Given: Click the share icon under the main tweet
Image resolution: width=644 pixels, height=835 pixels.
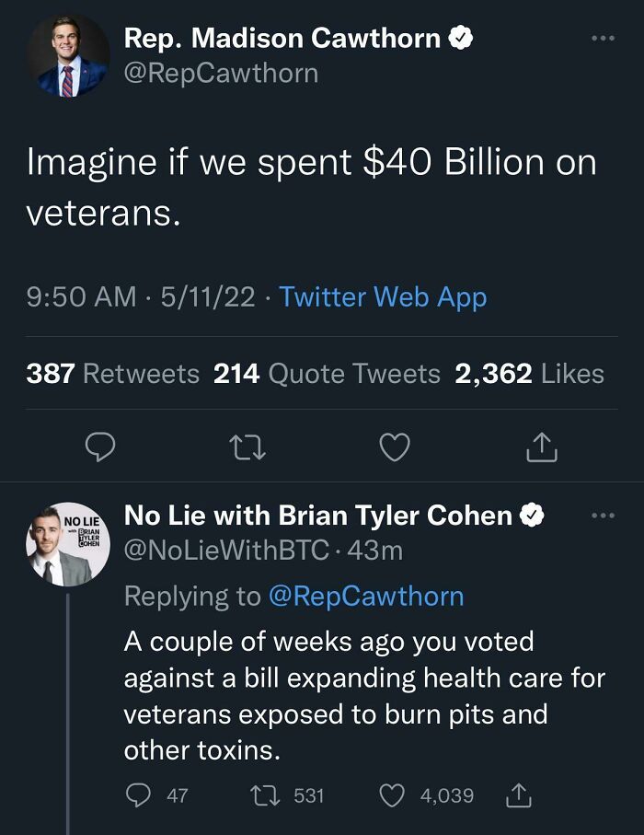Looking at the screenshot, I should 544,446.
